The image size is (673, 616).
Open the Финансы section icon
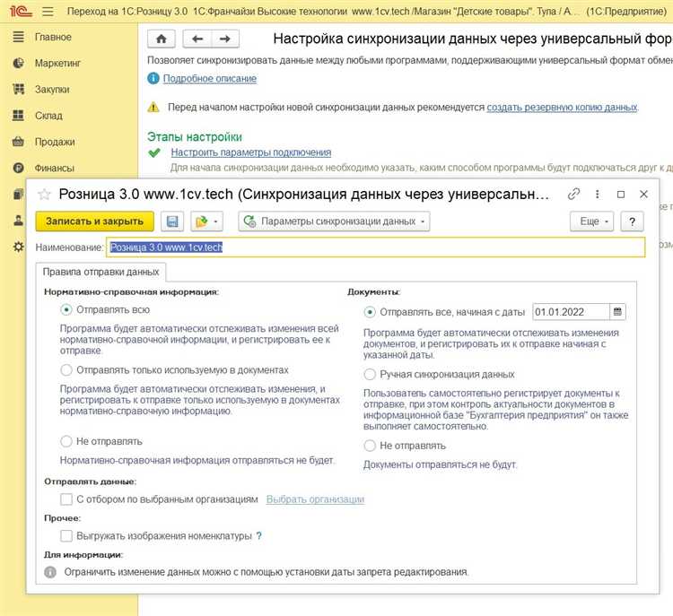point(19,168)
